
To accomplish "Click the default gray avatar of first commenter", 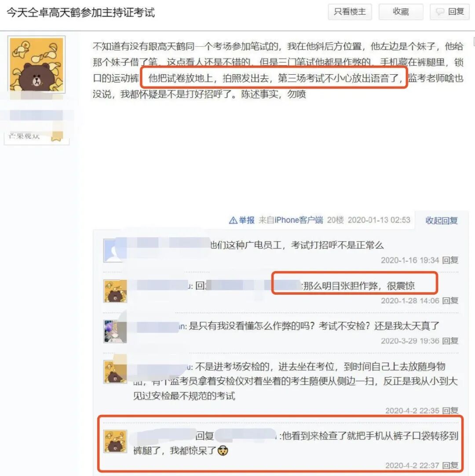I will (x=113, y=251).
